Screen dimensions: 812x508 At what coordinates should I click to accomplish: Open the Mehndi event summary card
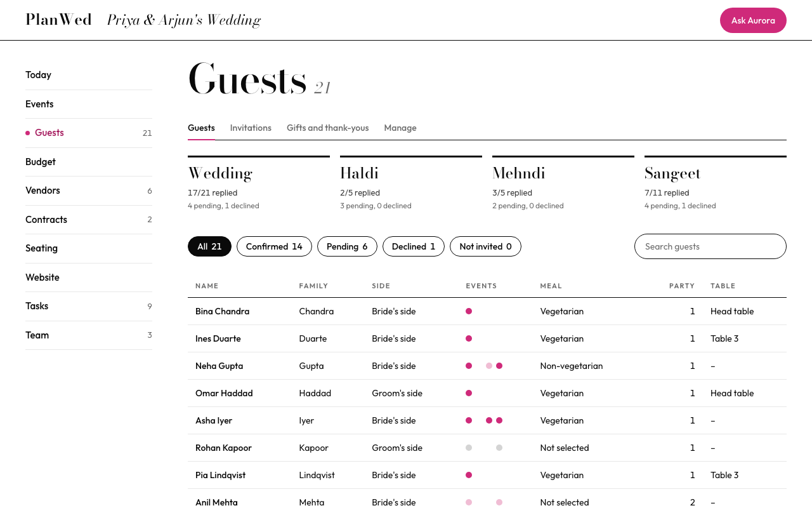coord(563,184)
